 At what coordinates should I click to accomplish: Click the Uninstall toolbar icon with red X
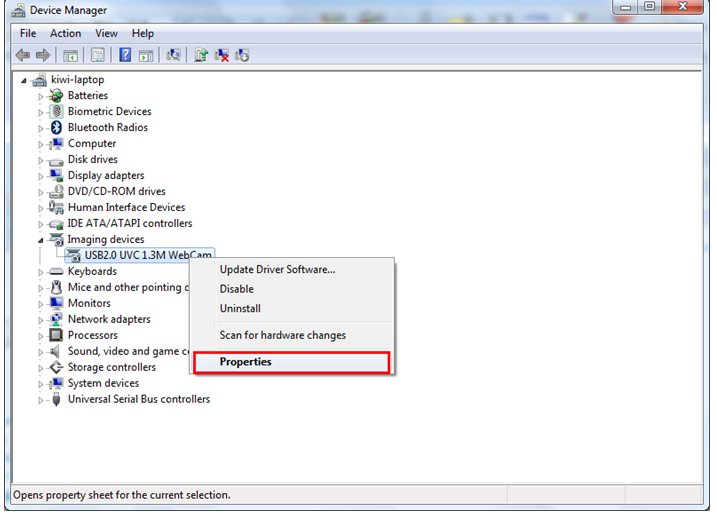pyautogui.click(x=222, y=56)
